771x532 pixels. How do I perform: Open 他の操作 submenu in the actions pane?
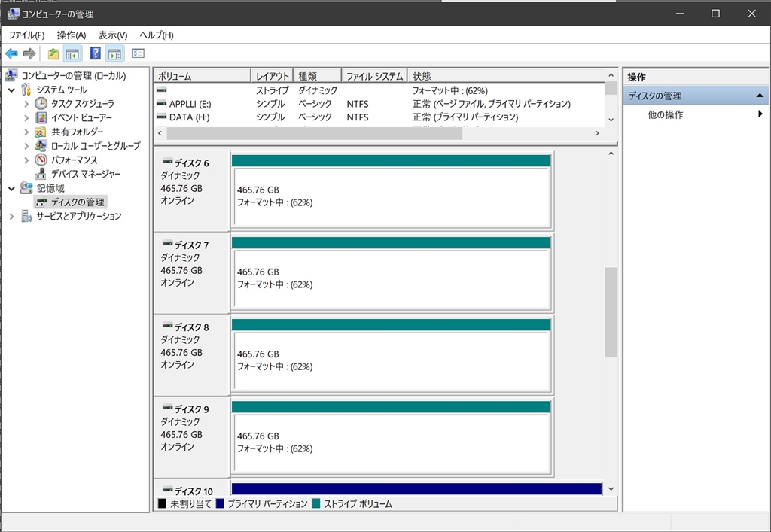[696, 114]
